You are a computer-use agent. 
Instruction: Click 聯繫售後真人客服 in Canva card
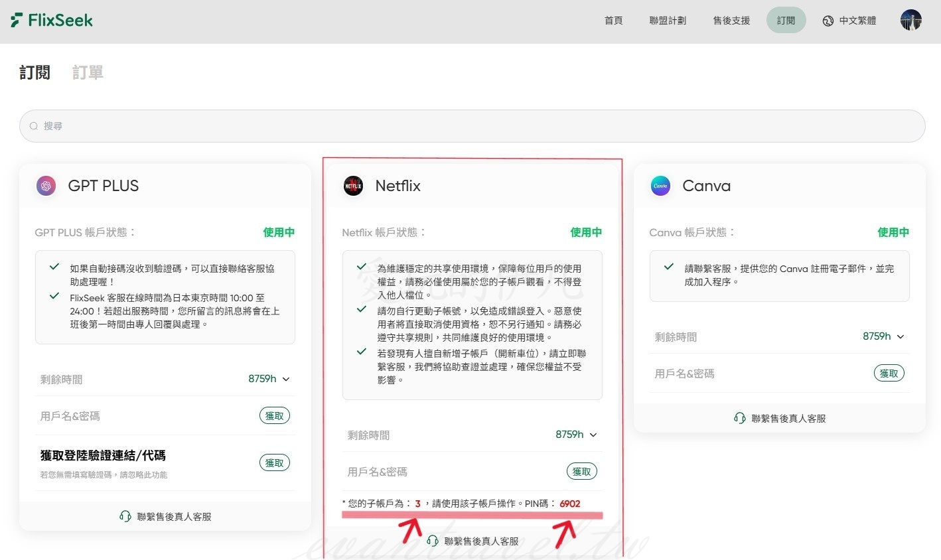780,418
